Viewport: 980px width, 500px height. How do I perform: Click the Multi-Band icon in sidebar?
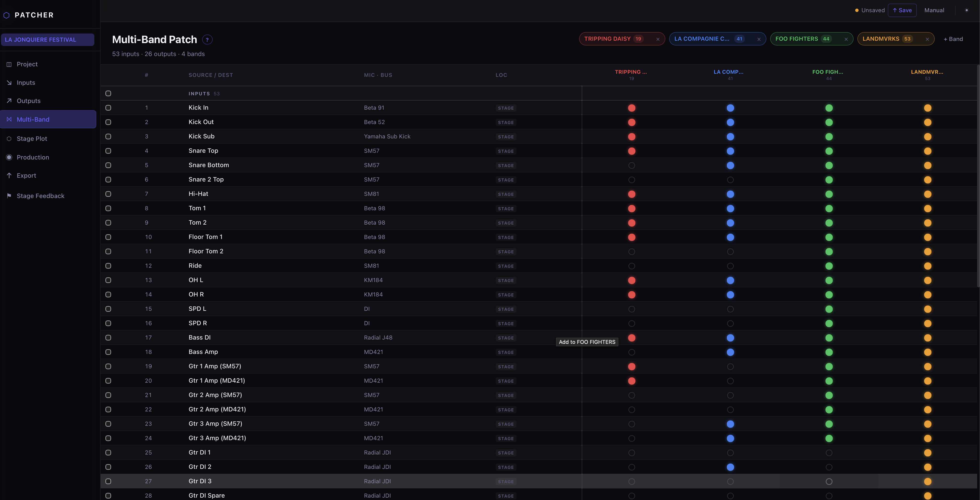(x=9, y=119)
